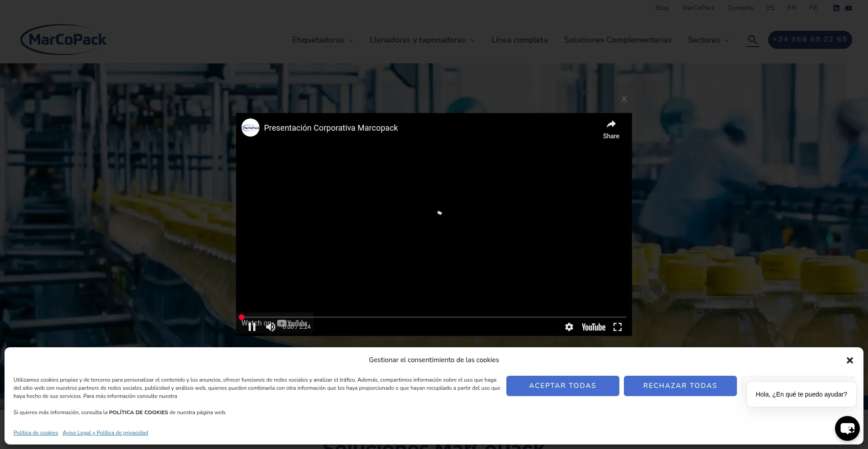Viewport: 868px width, 449px height.
Task: Open MarCoPack's YouTube channel via header icon
Action: coord(849,8)
